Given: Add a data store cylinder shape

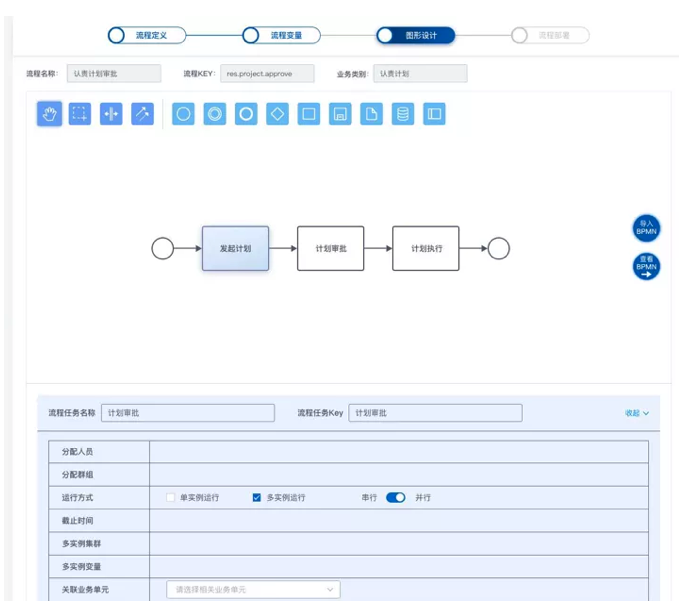Looking at the screenshot, I should click(x=403, y=114).
